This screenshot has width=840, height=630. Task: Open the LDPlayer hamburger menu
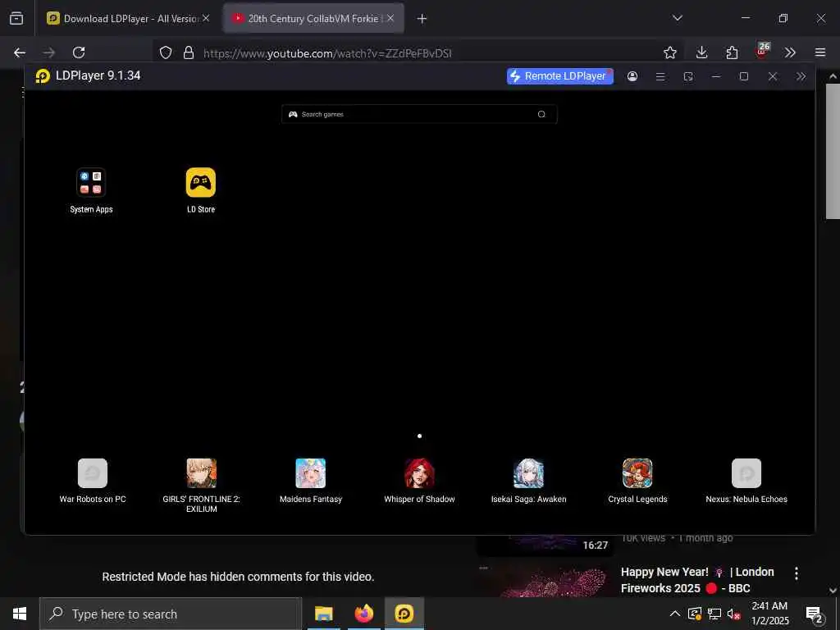(660, 76)
